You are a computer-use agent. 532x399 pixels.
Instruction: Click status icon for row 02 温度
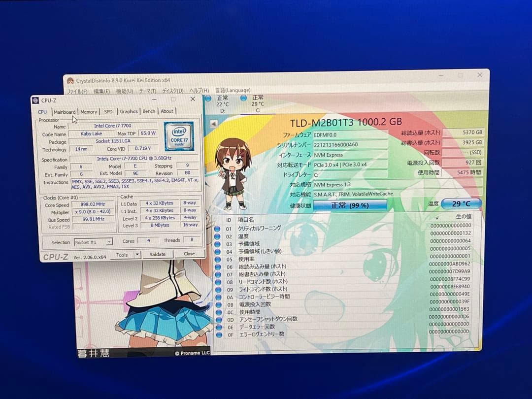pyautogui.click(x=218, y=237)
